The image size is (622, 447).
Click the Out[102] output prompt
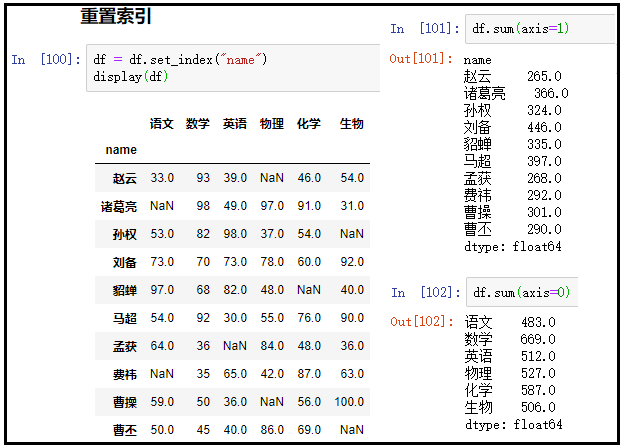pos(422,322)
